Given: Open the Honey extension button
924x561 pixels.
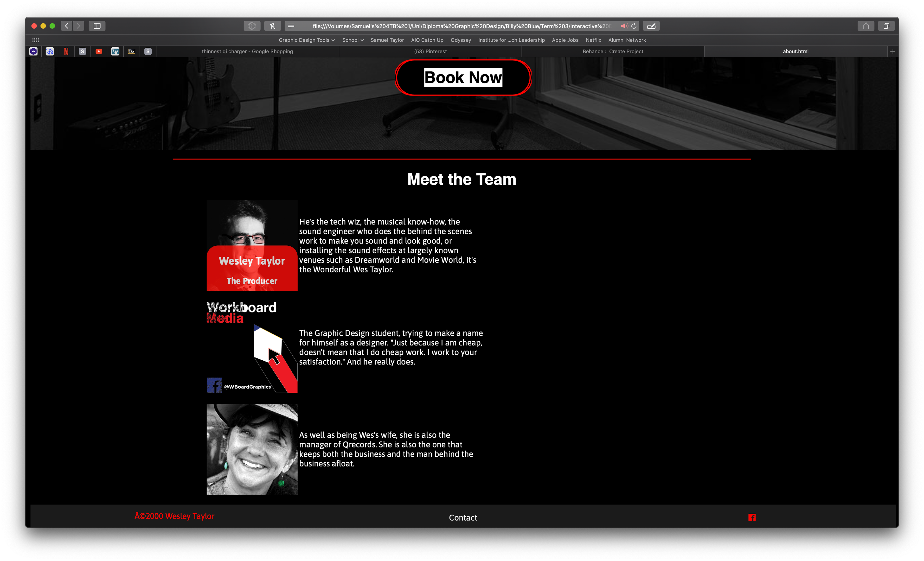Looking at the screenshot, I should click(273, 26).
